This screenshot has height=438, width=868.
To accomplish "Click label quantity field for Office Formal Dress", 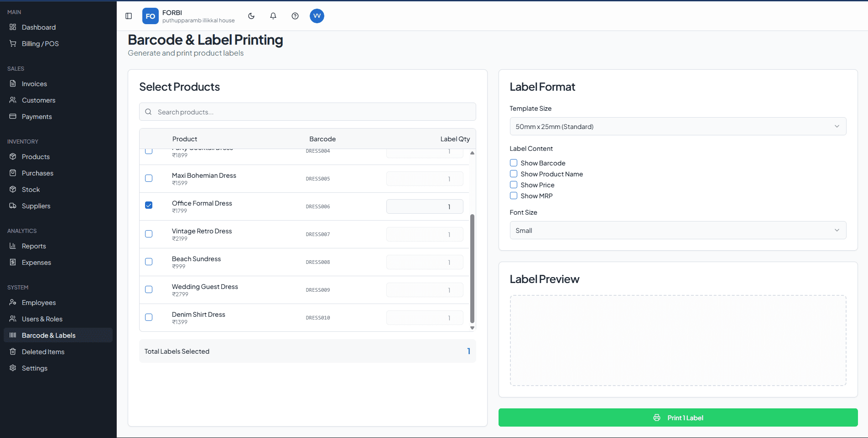I will pos(425,206).
